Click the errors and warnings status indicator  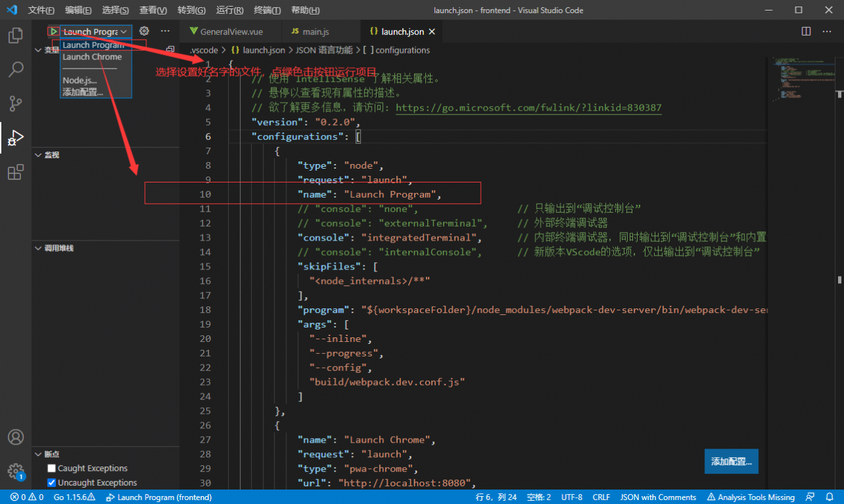27,497
